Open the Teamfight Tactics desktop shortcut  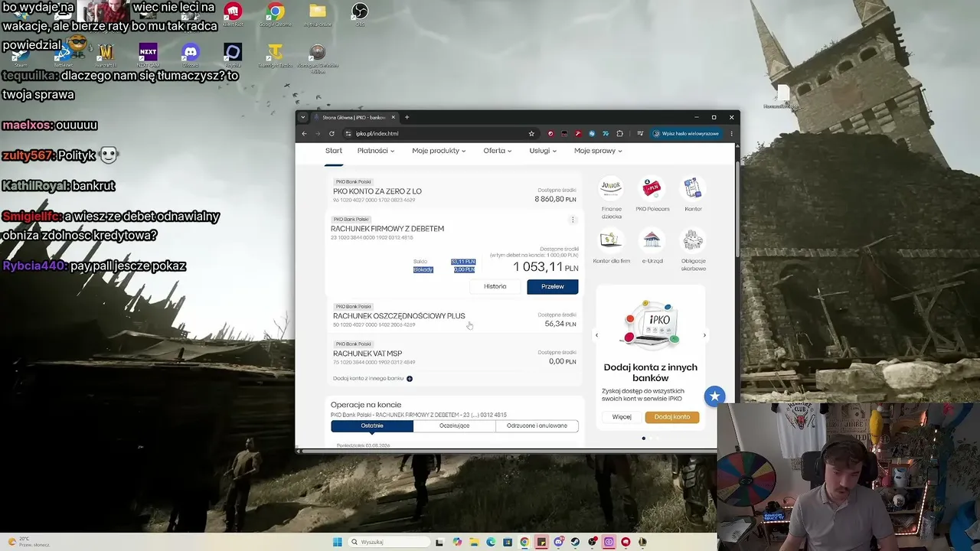276,55
